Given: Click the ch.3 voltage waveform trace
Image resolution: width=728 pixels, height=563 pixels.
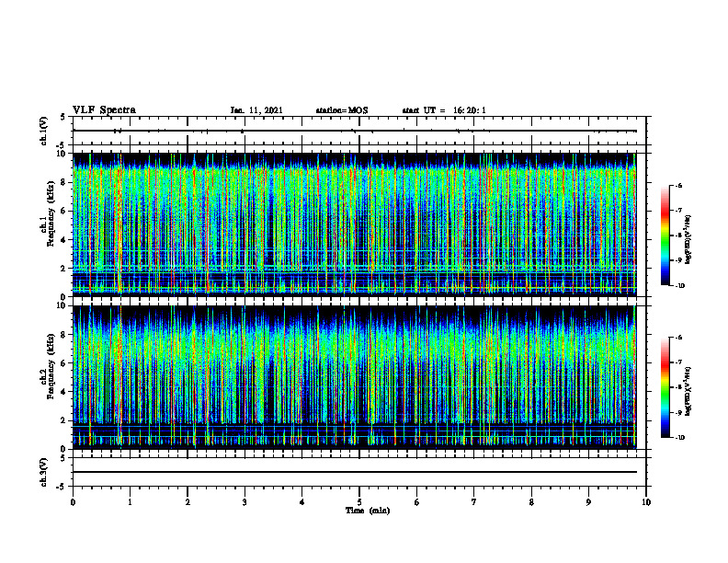Looking at the screenshot, I should [x=355, y=472].
